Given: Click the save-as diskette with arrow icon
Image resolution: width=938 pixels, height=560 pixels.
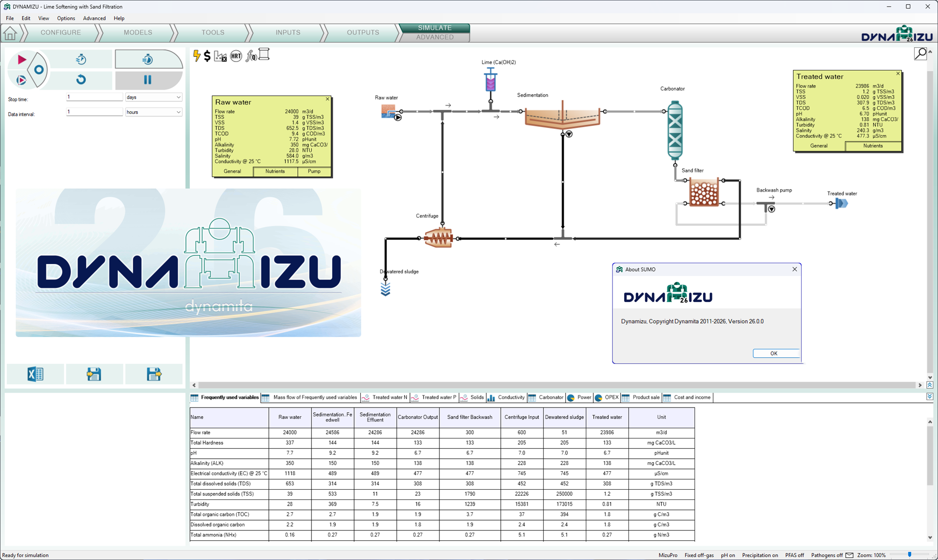Looking at the screenshot, I should [154, 374].
